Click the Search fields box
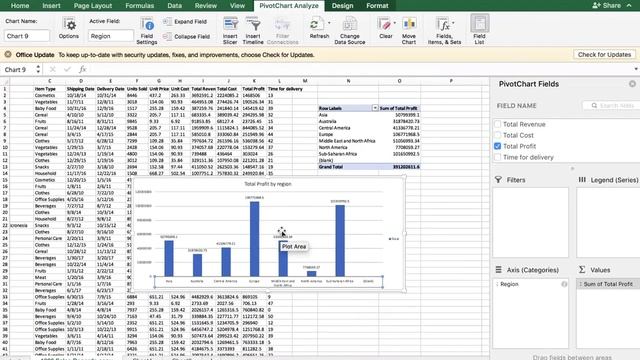Image resolution: width=640 pixels, height=360 pixels. (x=611, y=105)
